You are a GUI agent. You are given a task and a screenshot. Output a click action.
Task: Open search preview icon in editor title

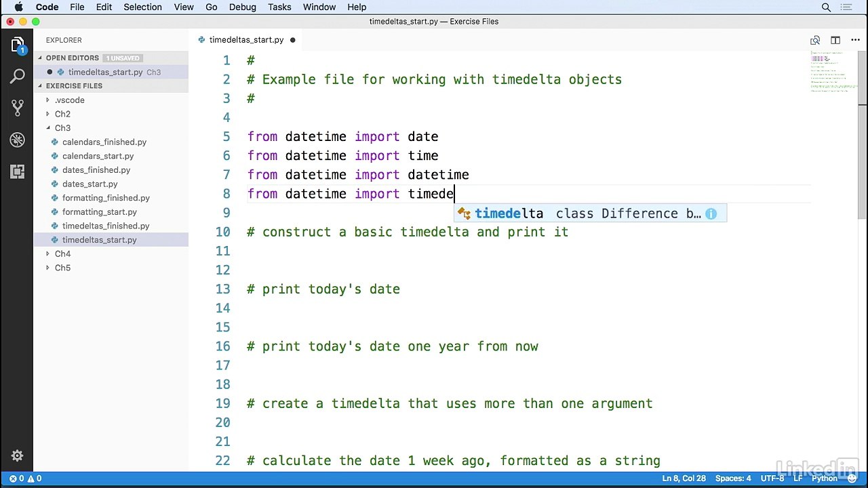point(815,40)
